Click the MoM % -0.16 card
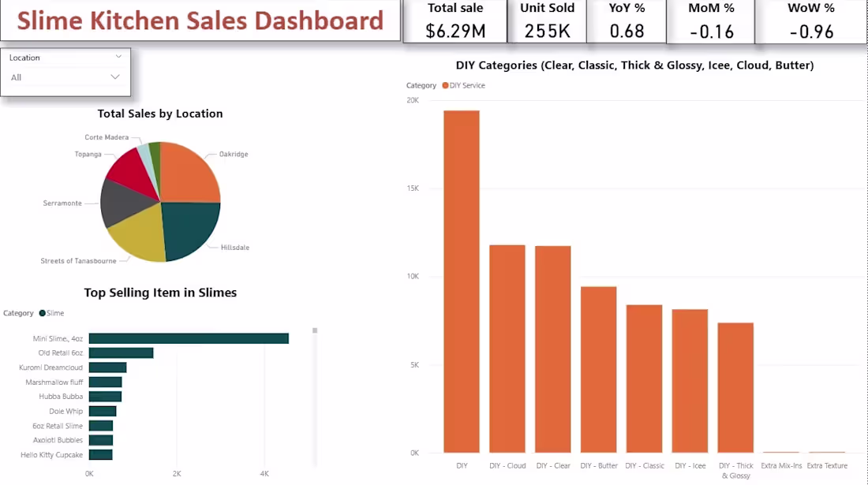 point(711,21)
